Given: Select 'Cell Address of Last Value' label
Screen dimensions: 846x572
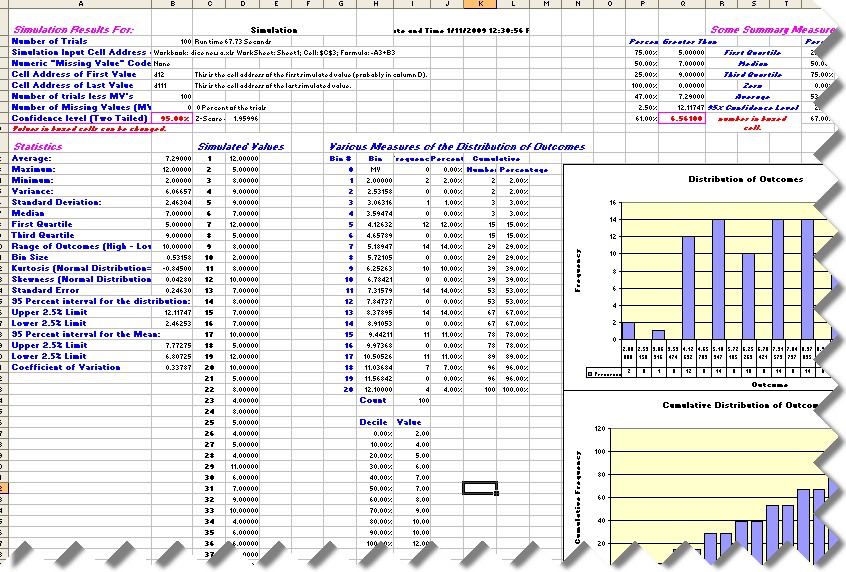Looking at the screenshot, I should (x=72, y=85).
